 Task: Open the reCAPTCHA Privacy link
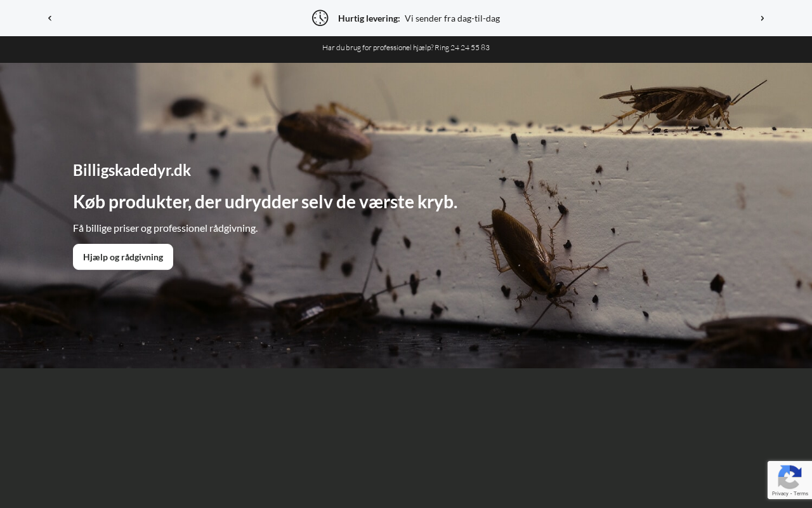coord(781,493)
